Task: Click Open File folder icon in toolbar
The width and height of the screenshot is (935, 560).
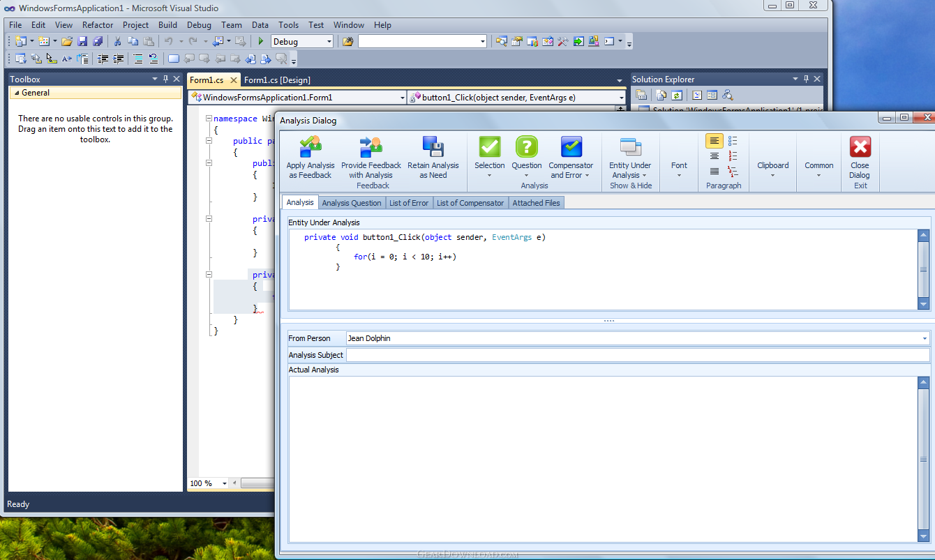Action: coord(67,42)
